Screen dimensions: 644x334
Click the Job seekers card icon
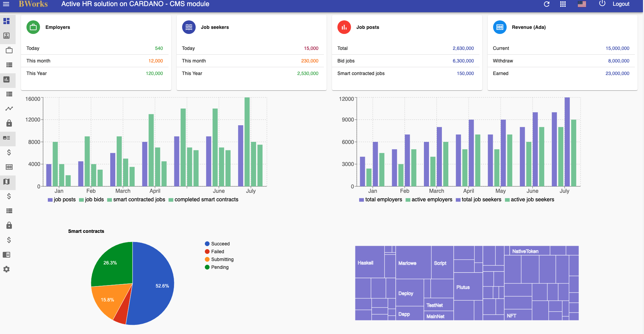click(x=189, y=27)
